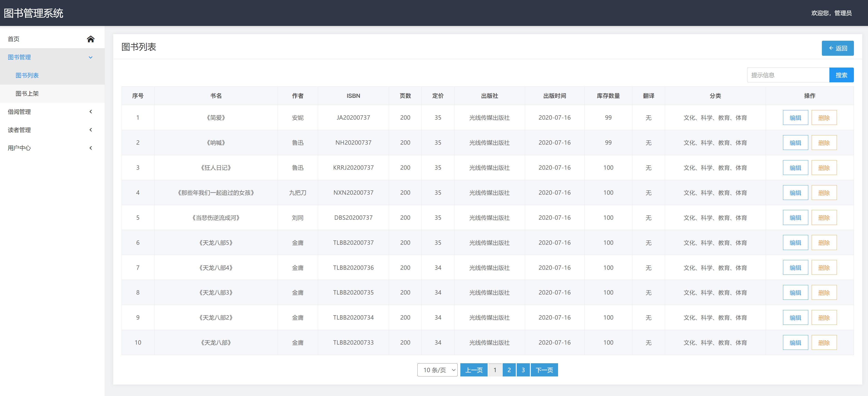Jump to page 2 in pagination
The image size is (868, 396).
coord(509,370)
